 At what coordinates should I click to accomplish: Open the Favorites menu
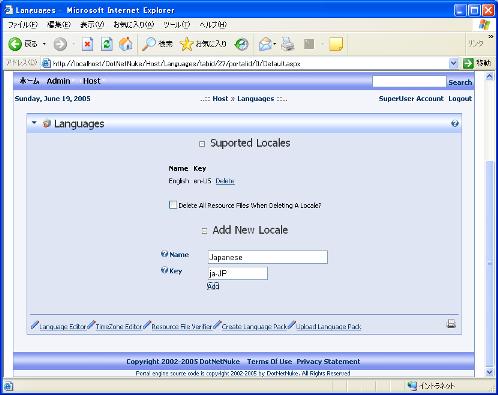(x=133, y=25)
